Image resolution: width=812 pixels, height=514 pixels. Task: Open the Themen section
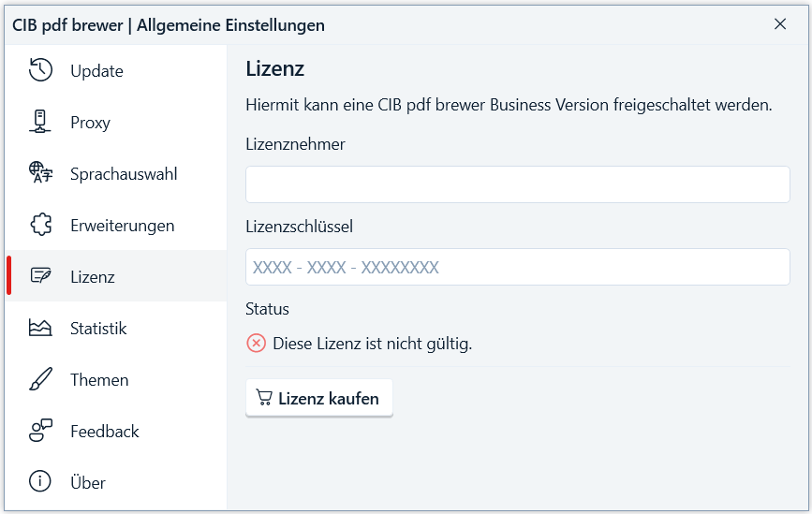coord(116,379)
